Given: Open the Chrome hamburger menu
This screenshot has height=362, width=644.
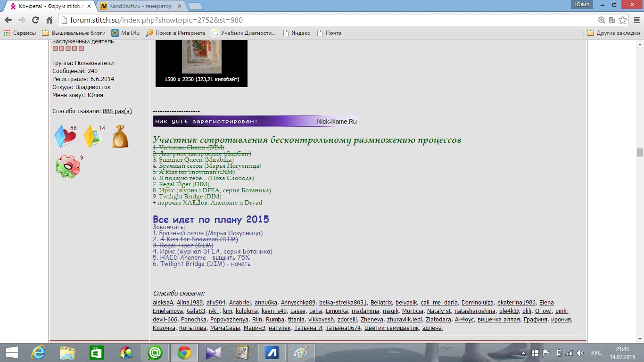Looking at the screenshot, I should [635, 20].
